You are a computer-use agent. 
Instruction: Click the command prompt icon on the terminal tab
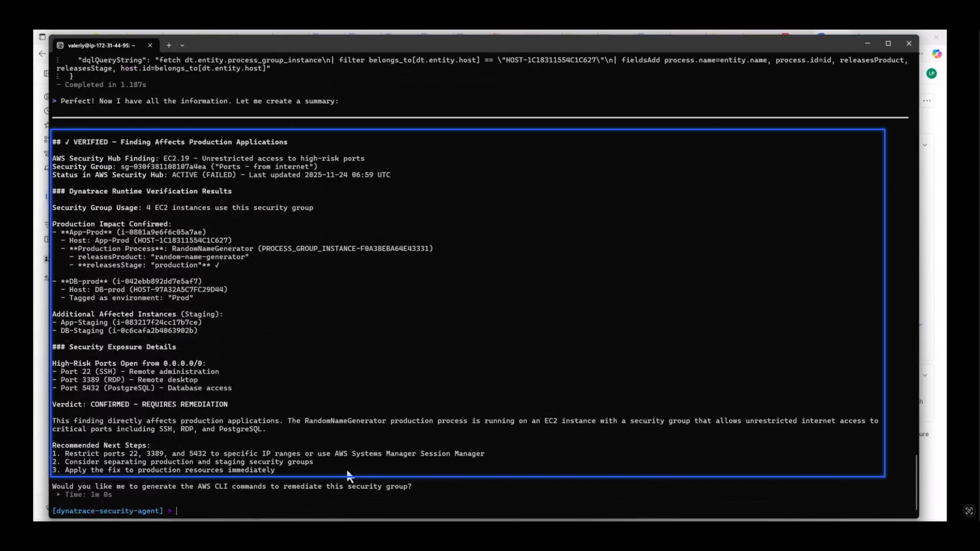(60, 45)
